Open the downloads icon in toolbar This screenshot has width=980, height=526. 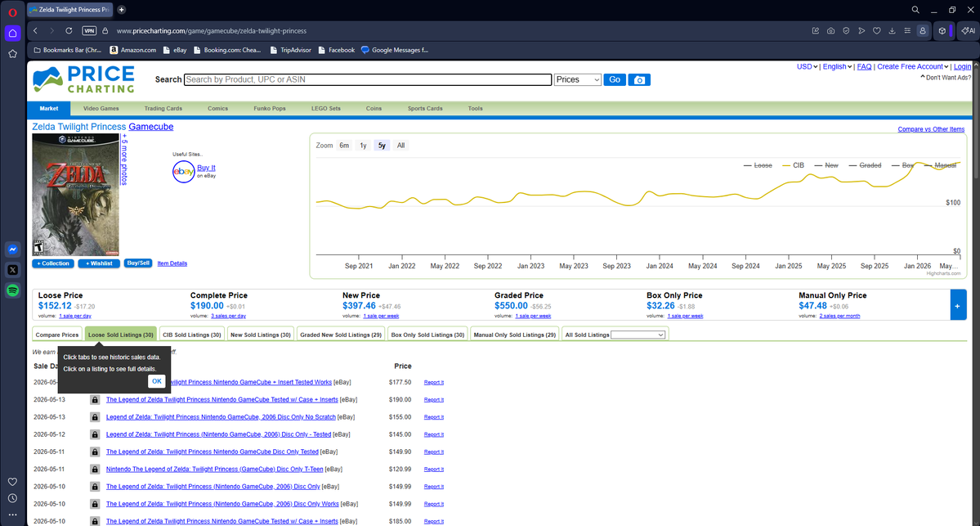[x=892, y=30]
